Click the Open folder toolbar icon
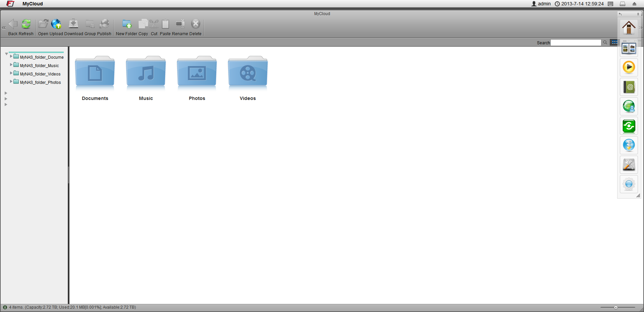This screenshot has width=644, height=312. [x=43, y=24]
